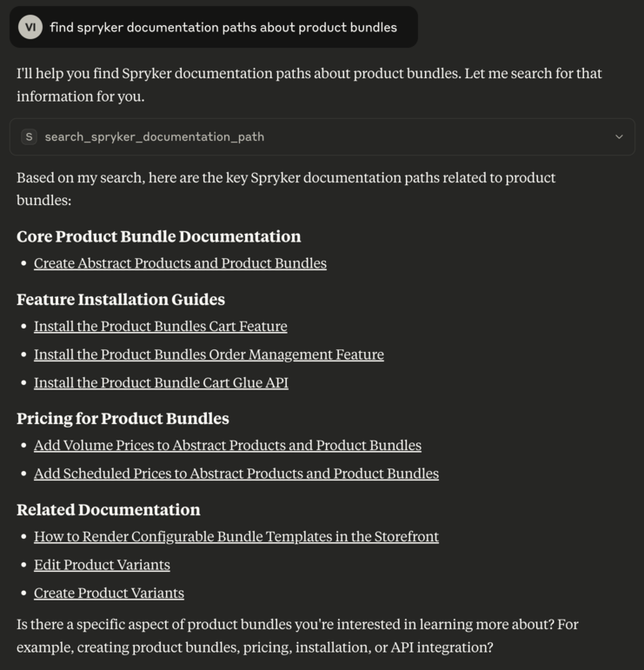Image resolution: width=644 pixels, height=670 pixels.
Task: Click the Core Product Bundle Documentation heading
Action: click(158, 236)
